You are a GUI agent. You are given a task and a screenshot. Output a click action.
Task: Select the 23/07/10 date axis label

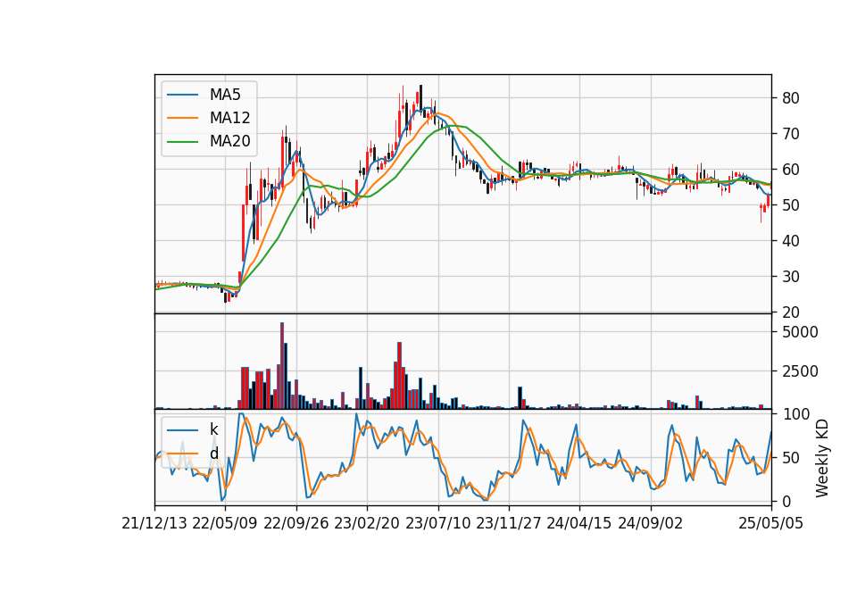click(437, 524)
